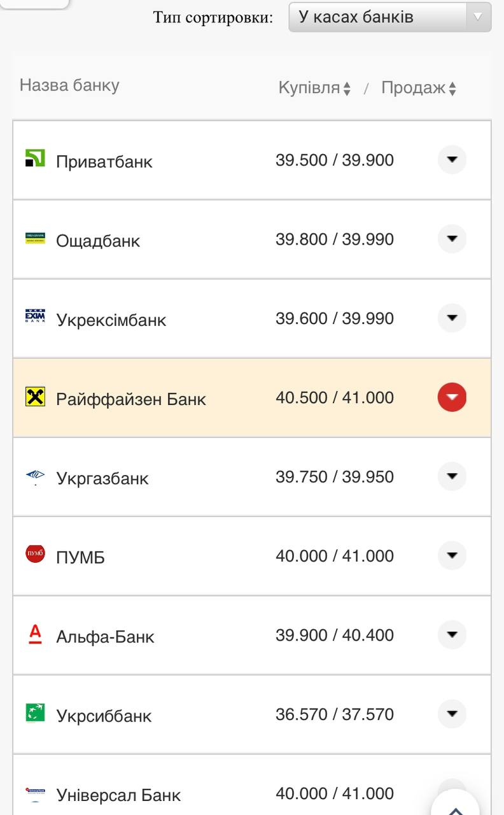Expand Ощадбанк rate details arrow
504x815 pixels.
452,239
